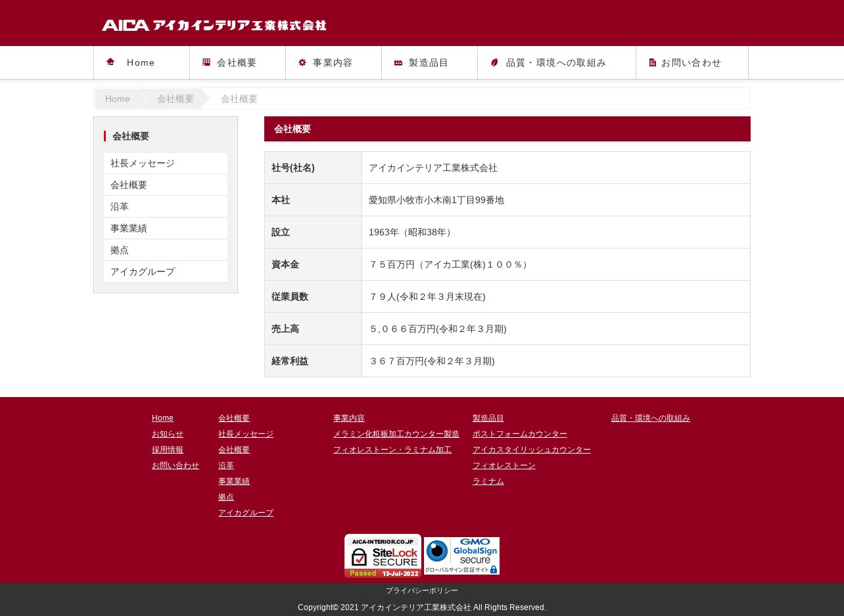Screen dimensions: 844x616
Task: Click the 会社概要 heading in the left sidebar
Action: coord(131,136)
